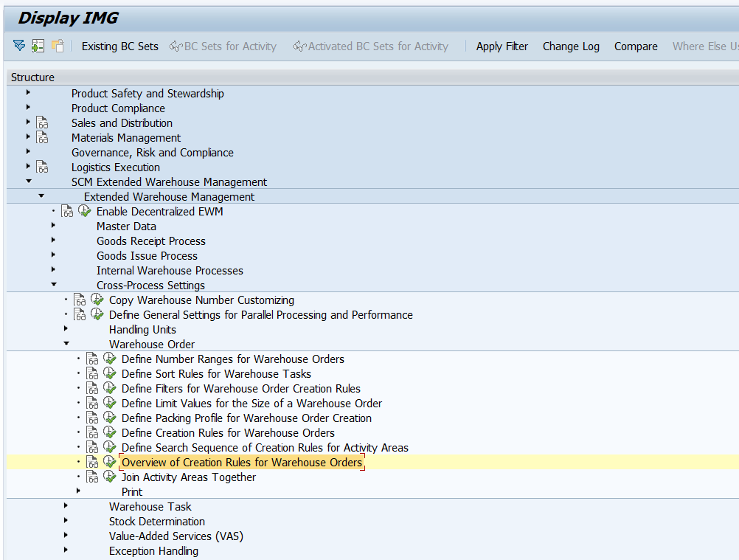Image resolution: width=739 pixels, height=560 pixels.
Task: Open documentation icon for Enable Decentralized EWM
Action: pyautogui.click(x=67, y=212)
